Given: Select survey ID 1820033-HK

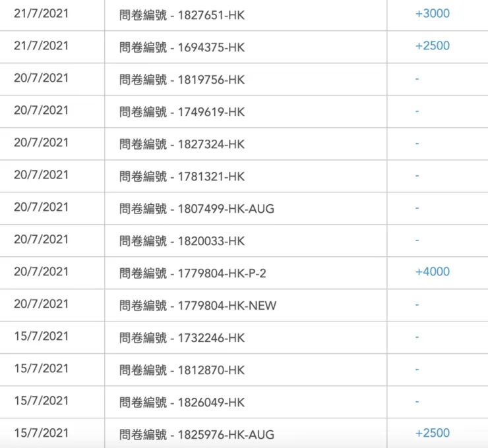Looking at the screenshot, I should pyautogui.click(x=182, y=241).
